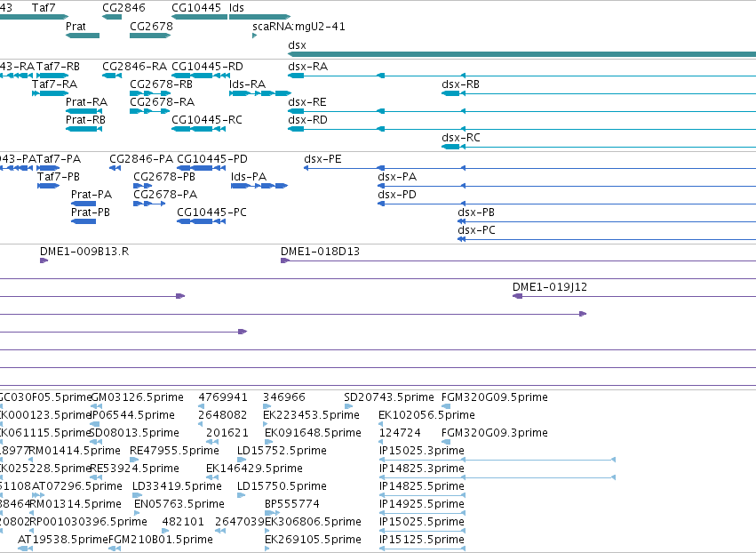Viewport: 756px width, 553px height.
Task: Select the CG10445 gene label
Action: [x=196, y=8]
